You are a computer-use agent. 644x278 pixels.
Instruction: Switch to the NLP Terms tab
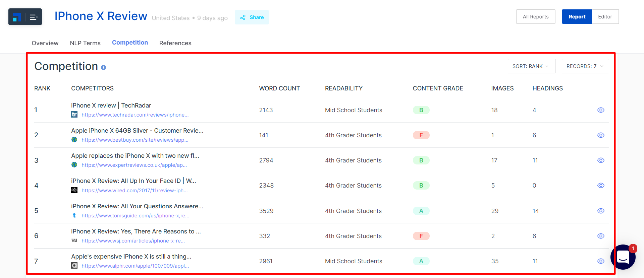(x=85, y=43)
